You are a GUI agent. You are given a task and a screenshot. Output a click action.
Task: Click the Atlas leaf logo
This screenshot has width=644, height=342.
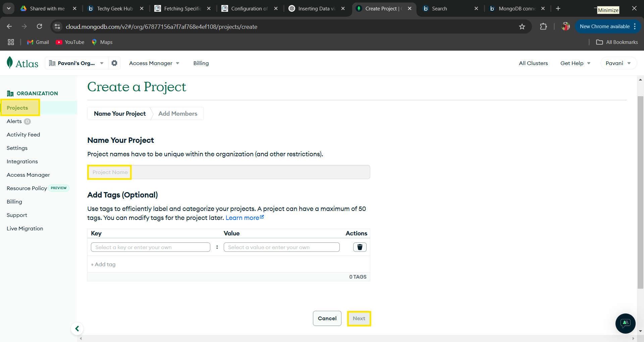(x=10, y=63)
